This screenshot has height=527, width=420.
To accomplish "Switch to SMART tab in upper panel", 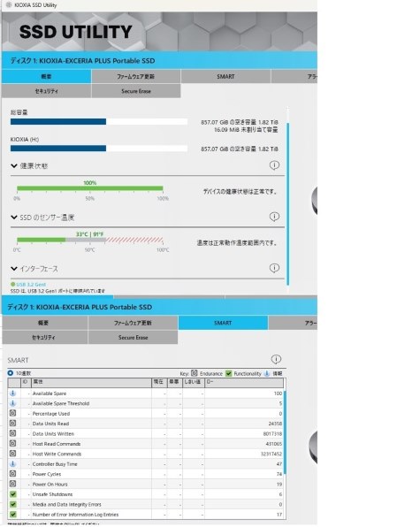I will tap(225, 76).
